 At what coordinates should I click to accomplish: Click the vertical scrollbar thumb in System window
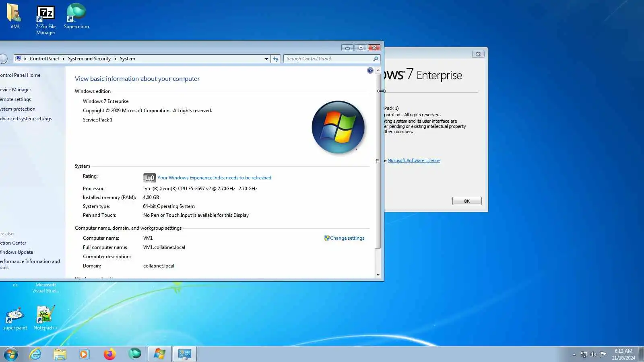point(378,161)
